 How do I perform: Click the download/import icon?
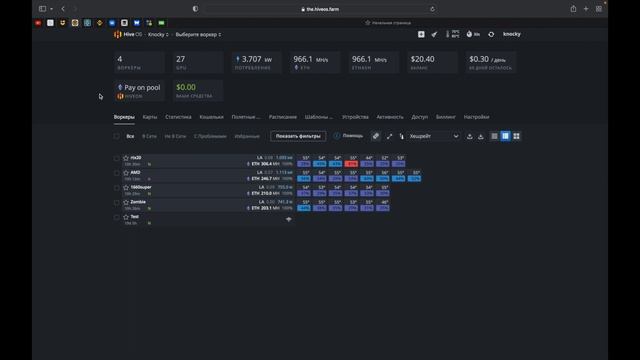(x=481, y=136)
